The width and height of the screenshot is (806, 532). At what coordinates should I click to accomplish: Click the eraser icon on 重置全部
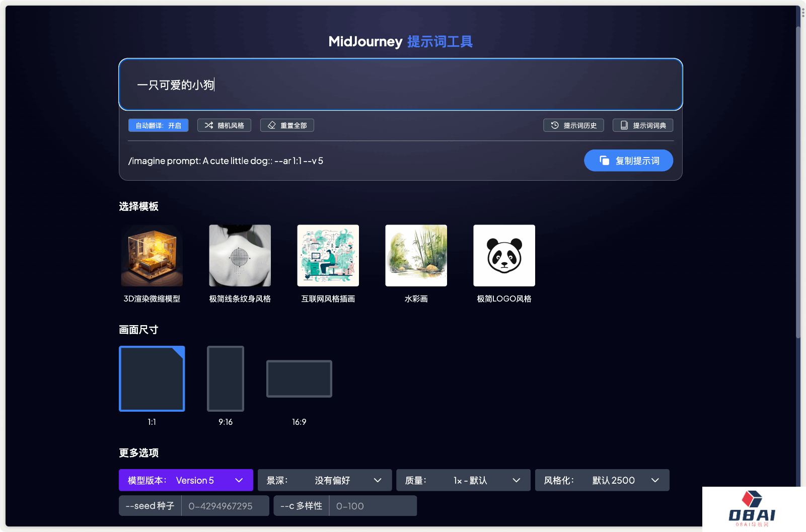(x=272, y=125)
